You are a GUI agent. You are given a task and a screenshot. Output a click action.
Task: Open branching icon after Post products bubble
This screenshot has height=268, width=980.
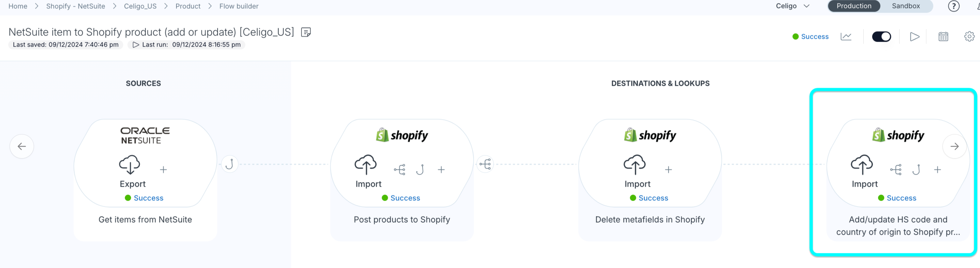tap(485, 164)
